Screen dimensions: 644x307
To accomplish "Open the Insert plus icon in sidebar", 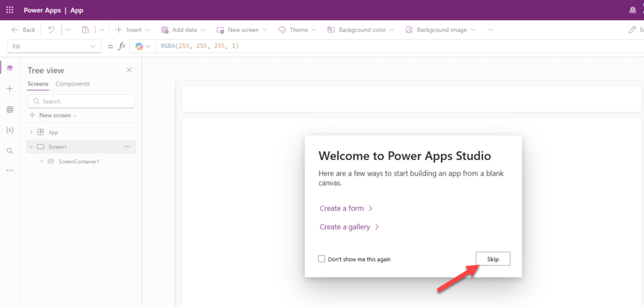I will (10, 89).
